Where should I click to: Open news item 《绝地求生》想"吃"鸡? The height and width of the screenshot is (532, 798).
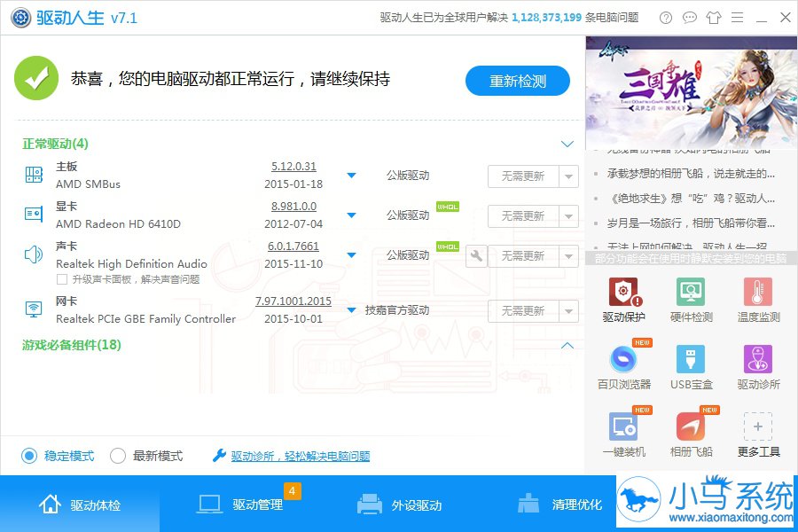691,198
